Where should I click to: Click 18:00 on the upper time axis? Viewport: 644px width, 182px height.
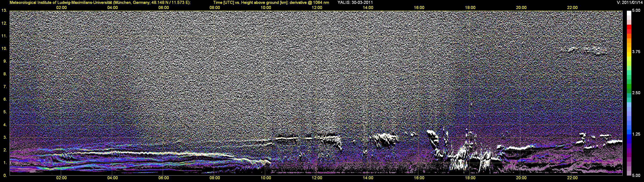(x=470, y=8)
